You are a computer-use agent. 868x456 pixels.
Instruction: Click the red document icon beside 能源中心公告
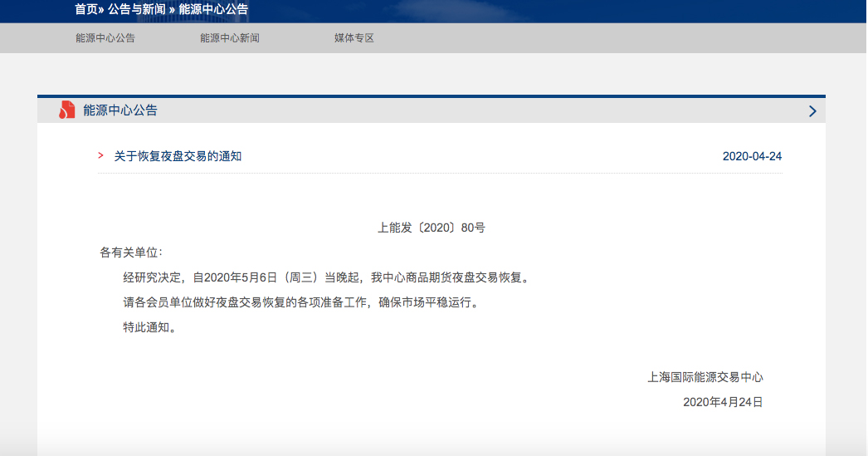click(67, 110)
